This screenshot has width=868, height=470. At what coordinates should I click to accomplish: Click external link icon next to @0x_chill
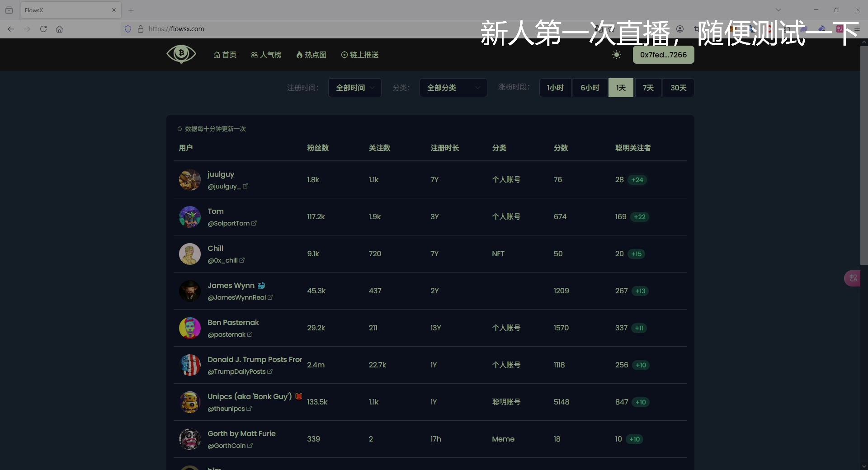coord(242,260)
